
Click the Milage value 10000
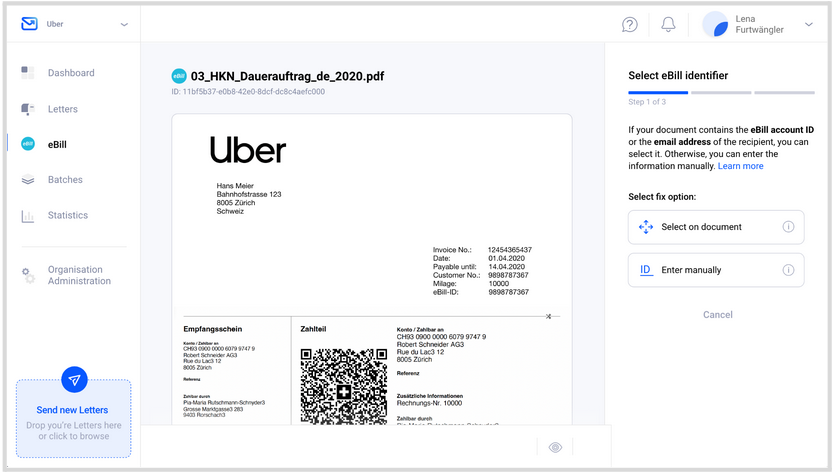(x=499, y=284)
